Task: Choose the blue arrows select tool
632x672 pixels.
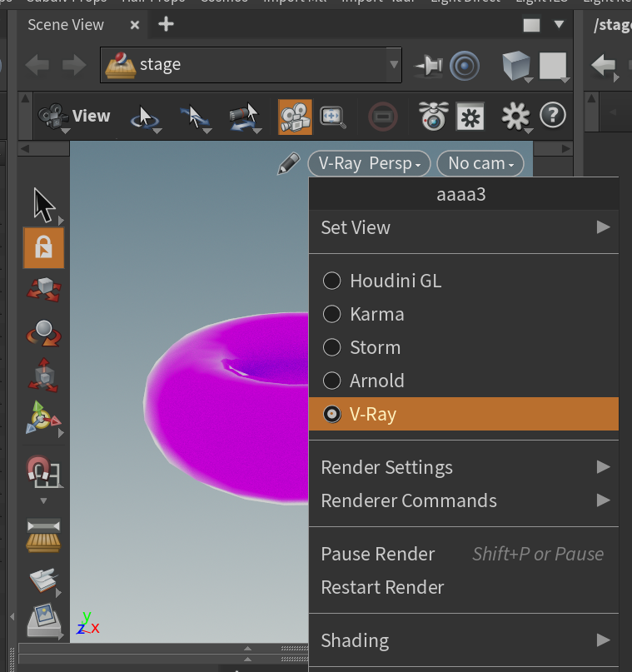Action: (195, 117)
